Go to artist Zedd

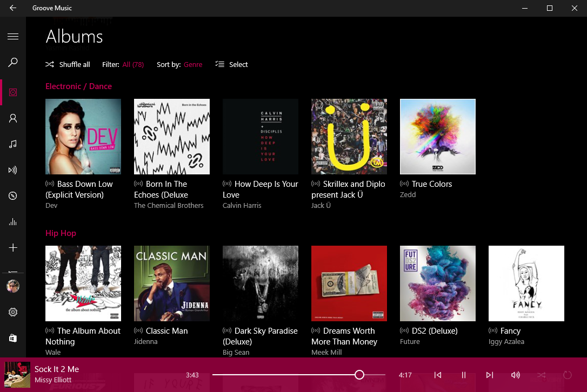pyautogui.click(x=408, y=194)
